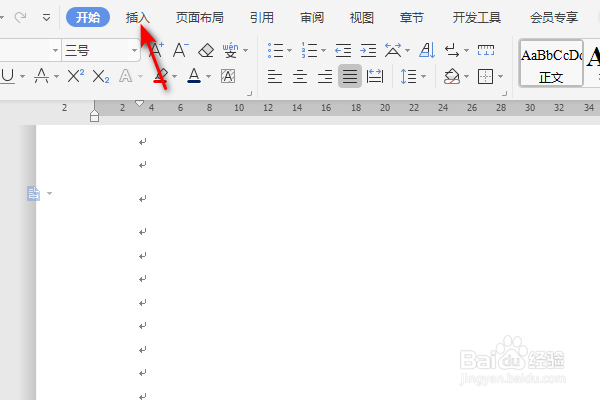
Task: Click the sort icon
Action: [427, 50]
